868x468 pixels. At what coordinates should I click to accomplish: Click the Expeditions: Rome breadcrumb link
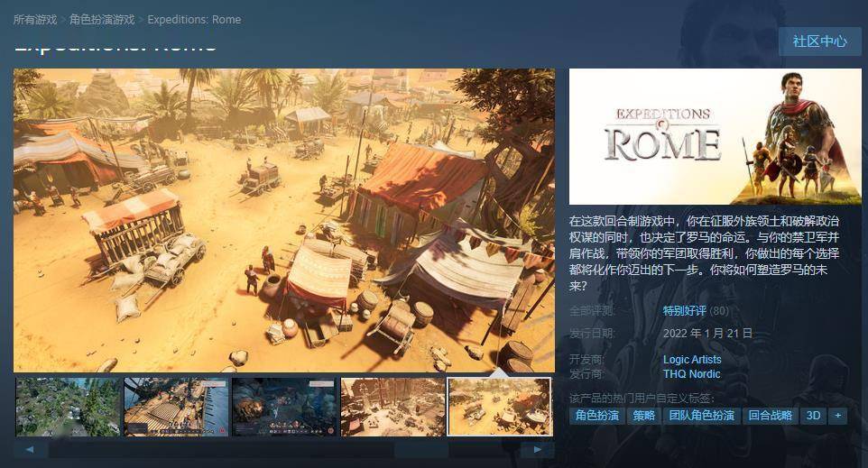(x=194, y=20)
